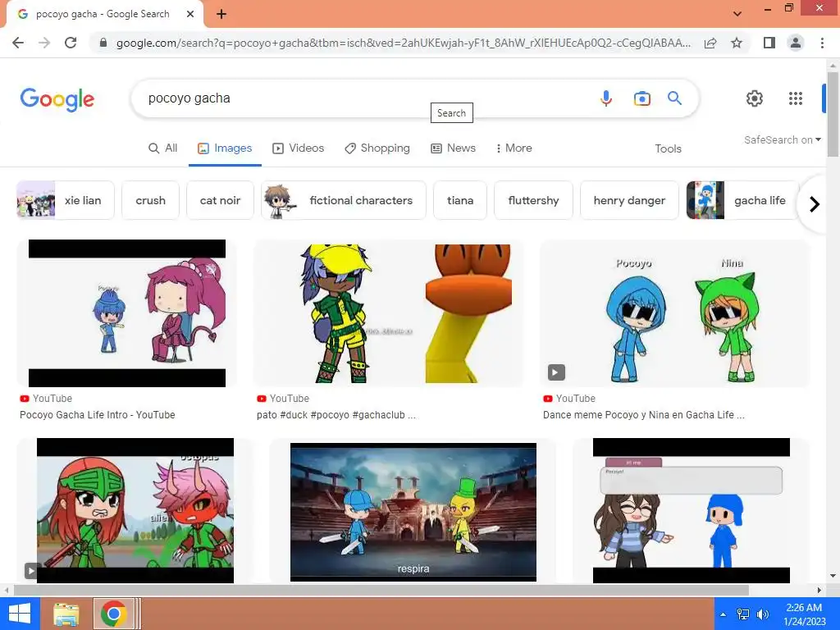Click Pocoyo Gacha Life Intro - YouTube link

(98, 415)
